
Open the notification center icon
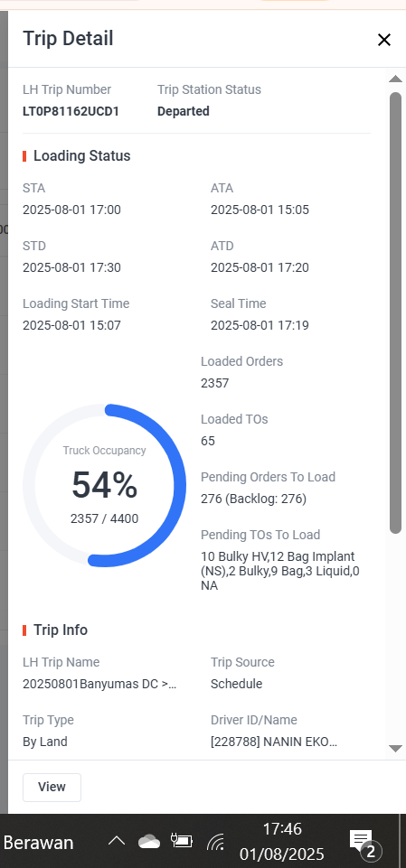click(x=364, y=843)
